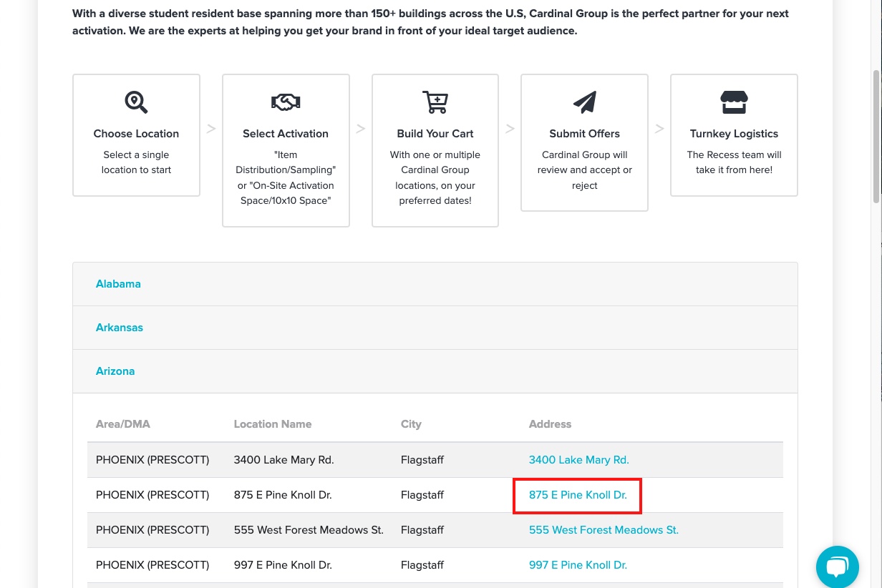882x588 pixels.
Task: Click the page vertical scrollbar thumb
Action: point(876,136)
